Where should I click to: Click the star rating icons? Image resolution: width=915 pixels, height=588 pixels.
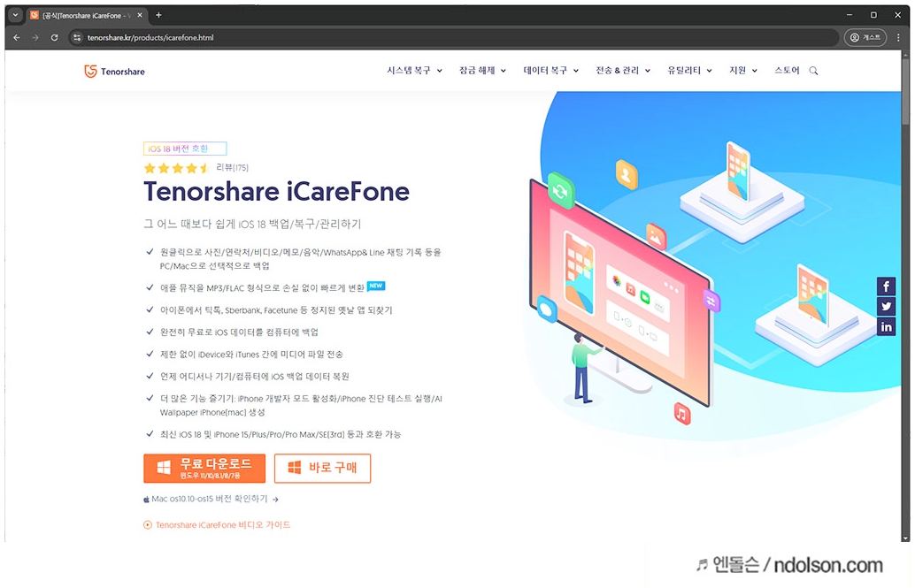pyautogui.click(x=176, y=168)
